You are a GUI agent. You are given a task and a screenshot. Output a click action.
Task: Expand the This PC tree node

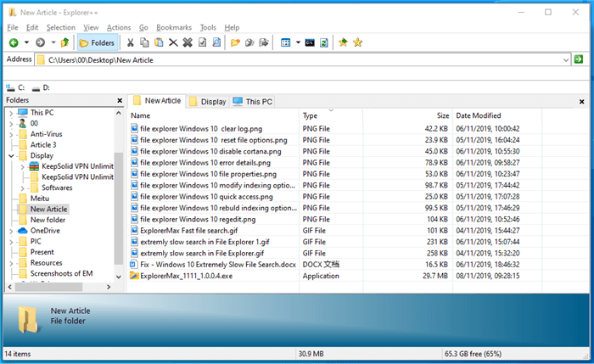(11, 113)
